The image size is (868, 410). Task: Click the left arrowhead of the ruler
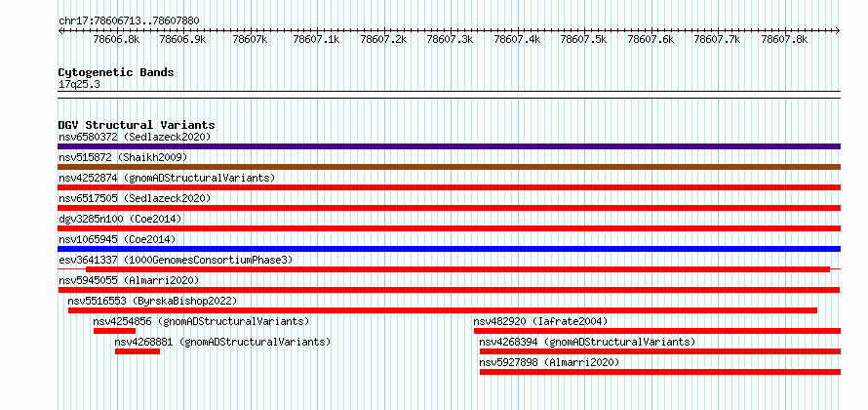[60, 30]
